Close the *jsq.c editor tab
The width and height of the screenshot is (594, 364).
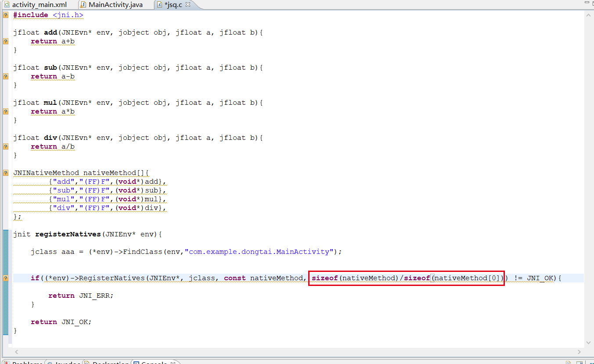(x=188, y=5)
